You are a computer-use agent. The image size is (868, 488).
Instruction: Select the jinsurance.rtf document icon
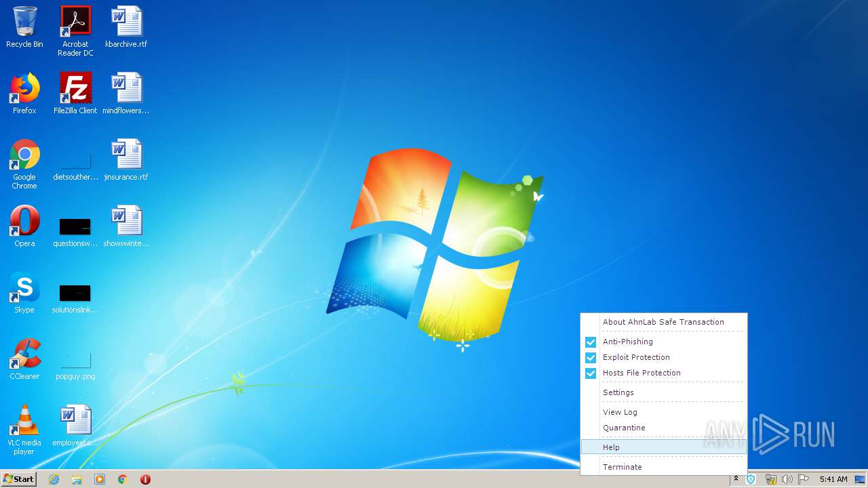[x=126, y=160]
